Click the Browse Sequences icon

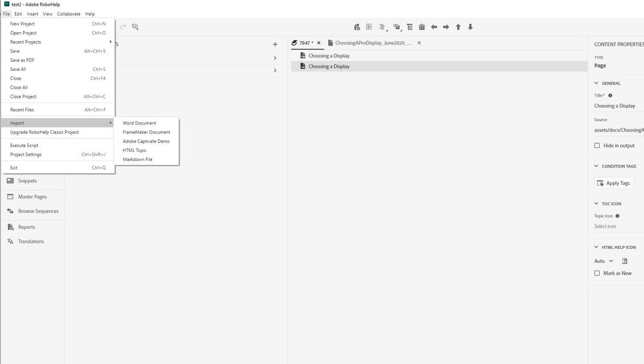(10, 211)
